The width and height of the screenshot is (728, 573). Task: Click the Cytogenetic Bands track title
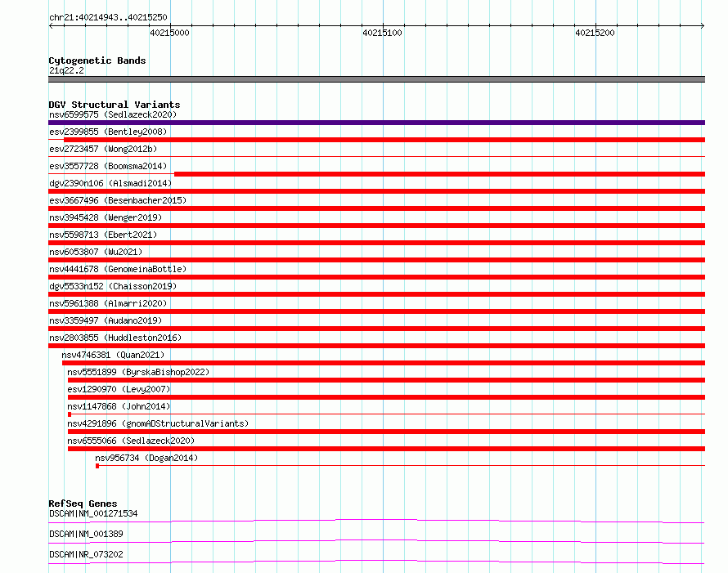click(97, 60)
